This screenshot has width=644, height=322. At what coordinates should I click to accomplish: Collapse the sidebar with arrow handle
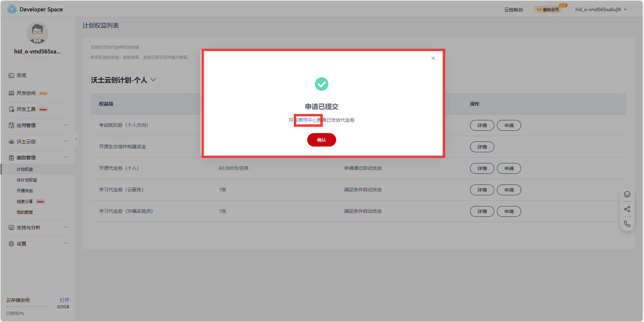click(x=76, y=139)
